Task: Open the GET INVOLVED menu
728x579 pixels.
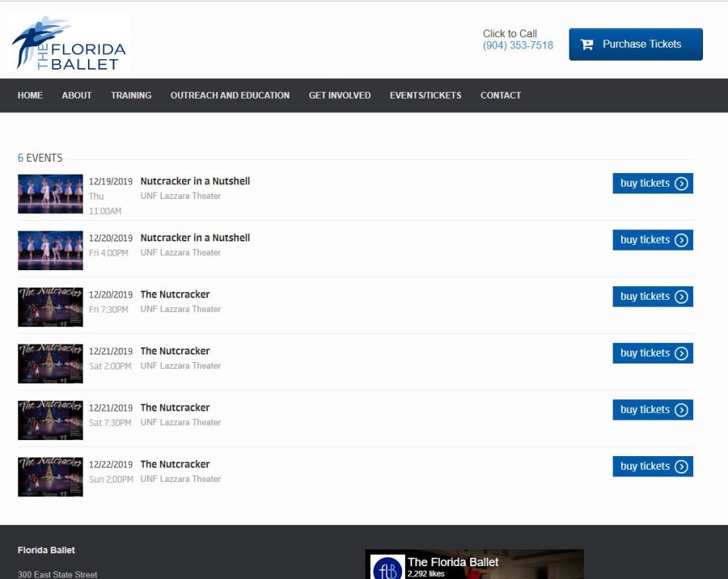Action: pyautogui.click(x=340, y=96)
